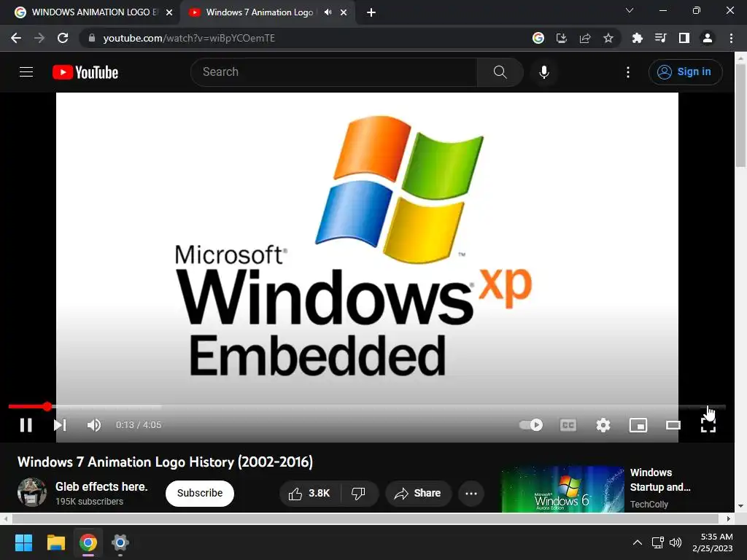Click the Google icon in address bar

[x=538, y=38]
